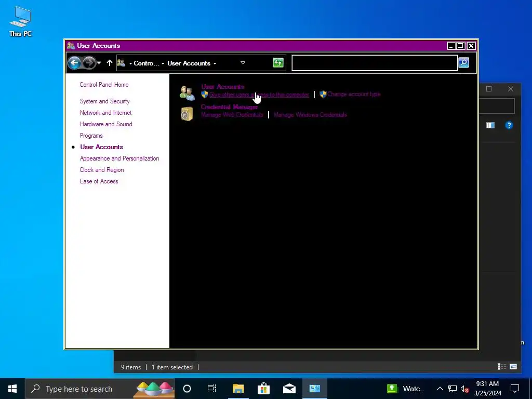The height and width of the screenshot is (399, 532).
Task: Open the Action Center notifications icon
Action: (515, 389)
